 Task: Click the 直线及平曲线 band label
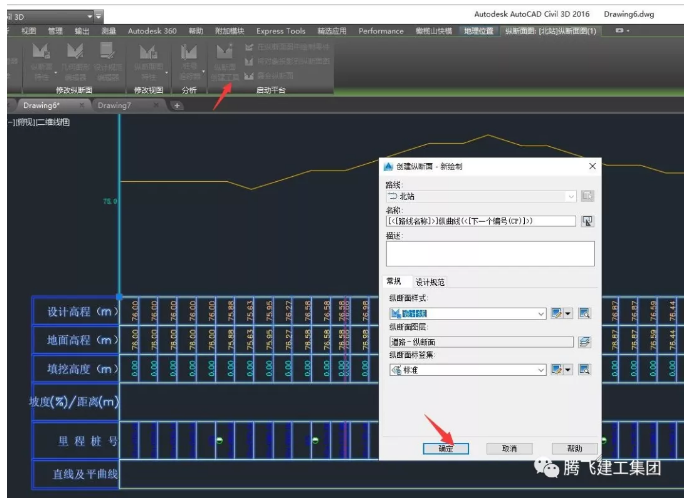(85, 475)
